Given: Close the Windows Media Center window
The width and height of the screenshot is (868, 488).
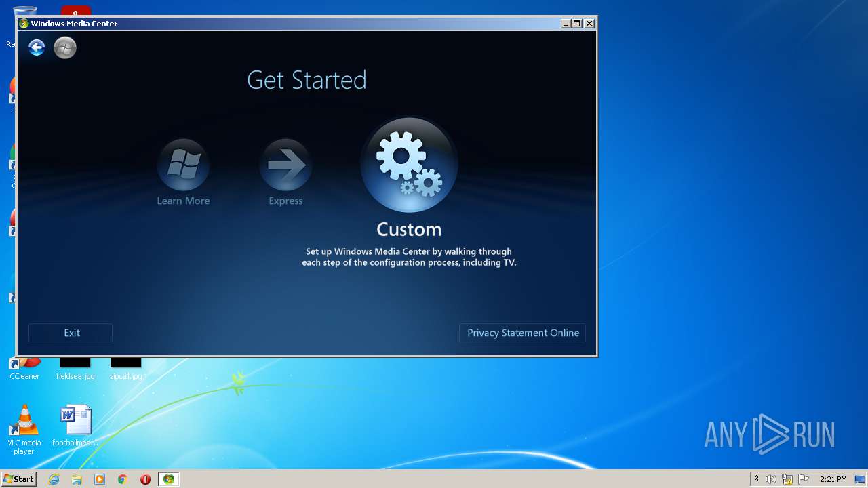Looking at the screenshot, I should 589,24.
